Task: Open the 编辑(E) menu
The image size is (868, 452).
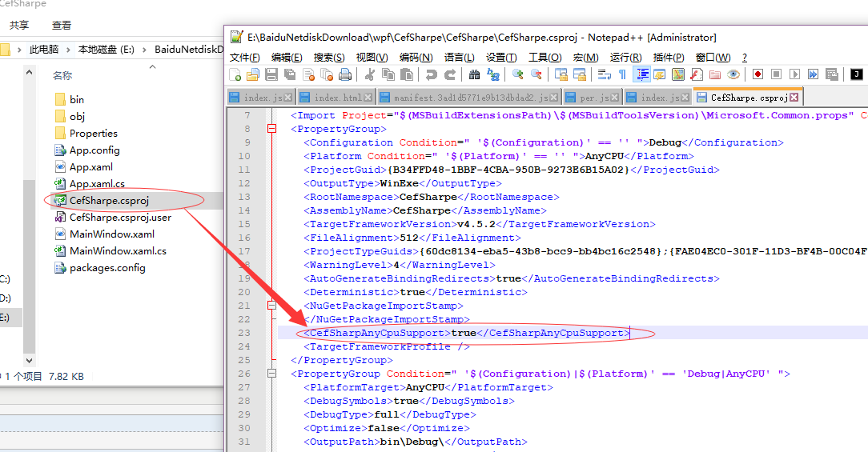Action: (287, 58)
